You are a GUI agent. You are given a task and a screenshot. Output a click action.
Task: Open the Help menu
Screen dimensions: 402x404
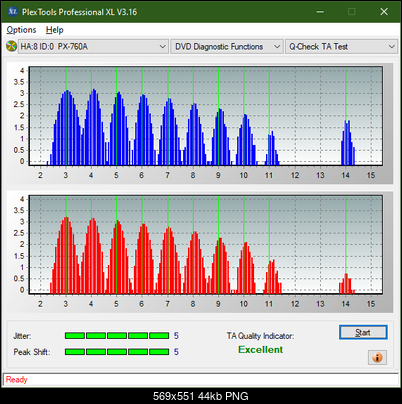54,30
